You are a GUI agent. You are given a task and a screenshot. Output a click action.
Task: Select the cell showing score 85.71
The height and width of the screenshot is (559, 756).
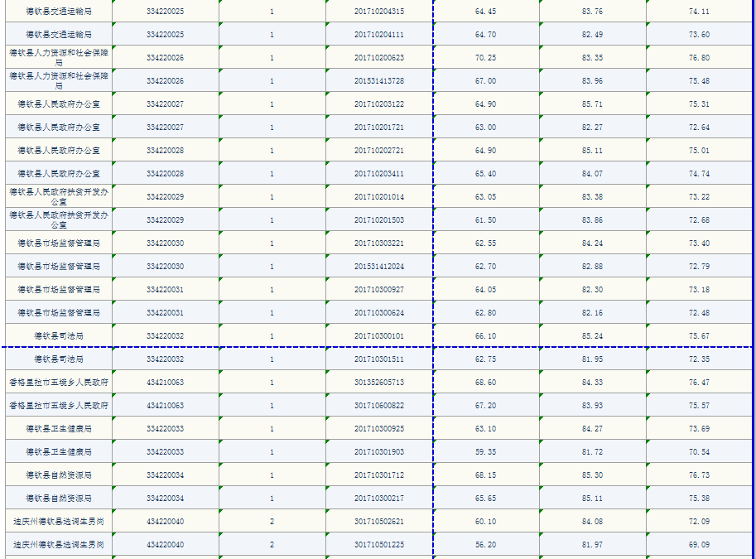(592, 104)
